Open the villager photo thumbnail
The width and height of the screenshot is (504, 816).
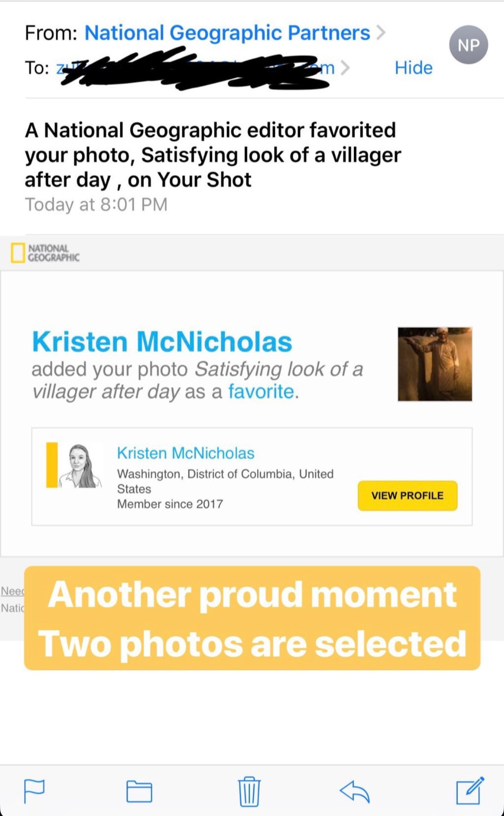click(x=435, y=364)
